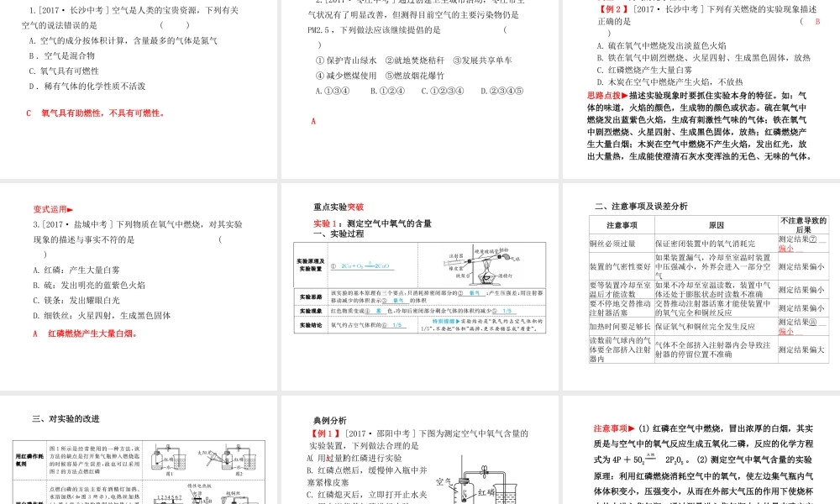Click option 'C. 红磷燃烧产生大量白雾'

click(644, 70)
